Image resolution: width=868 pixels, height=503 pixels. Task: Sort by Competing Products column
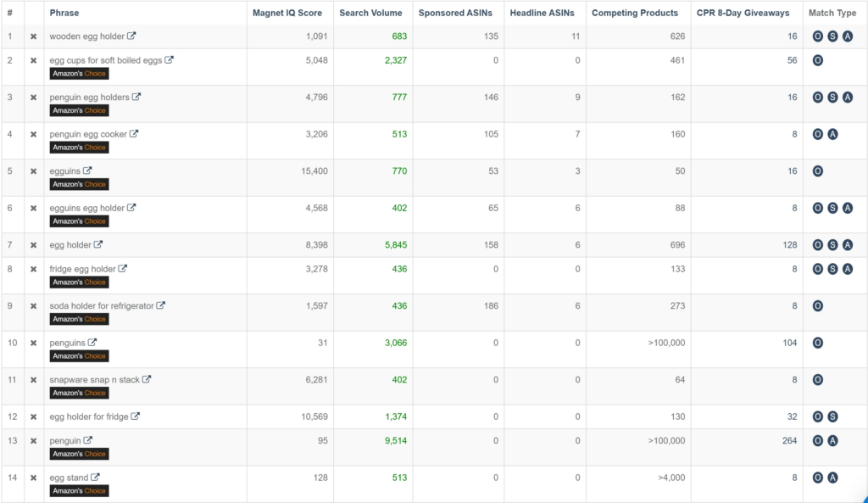(x=635, y=13)
